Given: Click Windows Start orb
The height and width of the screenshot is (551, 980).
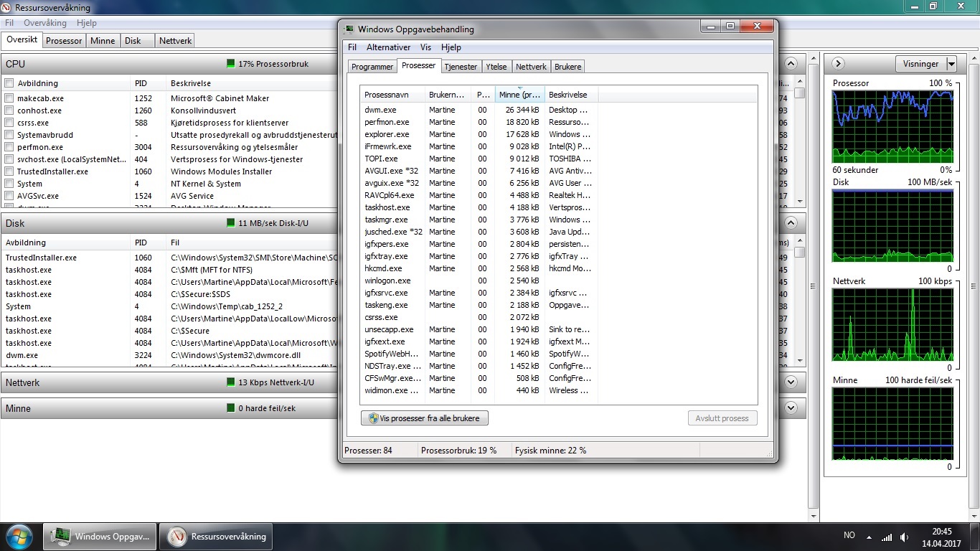Looking at the screenshot, I should click(19, 536).
